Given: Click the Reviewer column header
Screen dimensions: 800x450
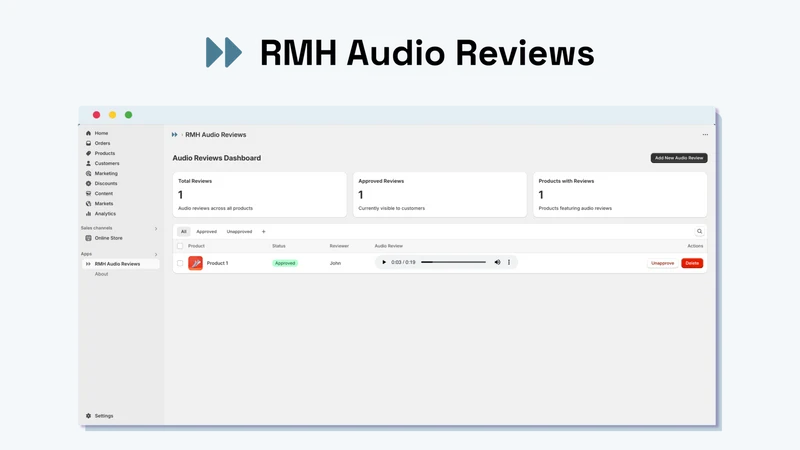Looking at the screenshot, I should coord(339,246).
